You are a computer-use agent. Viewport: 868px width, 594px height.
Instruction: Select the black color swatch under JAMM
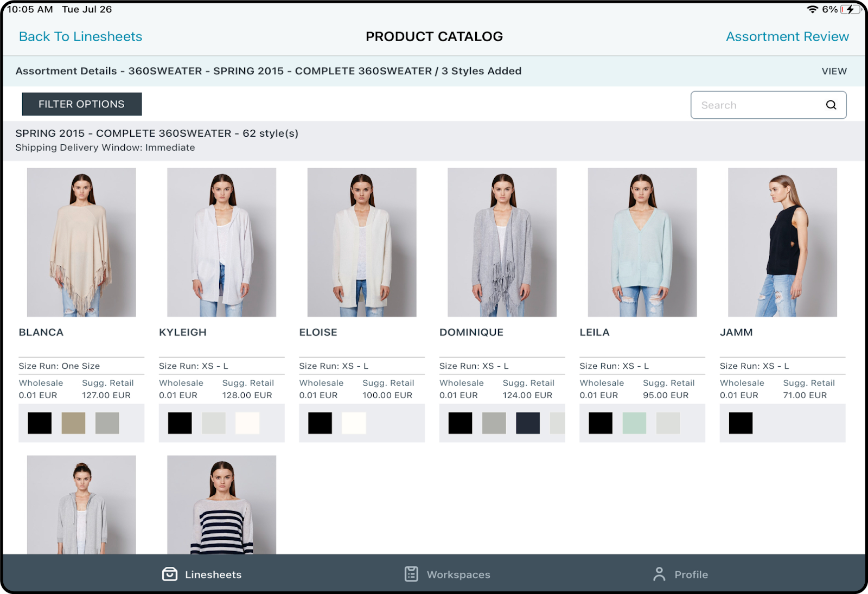(x=740, y=423)
